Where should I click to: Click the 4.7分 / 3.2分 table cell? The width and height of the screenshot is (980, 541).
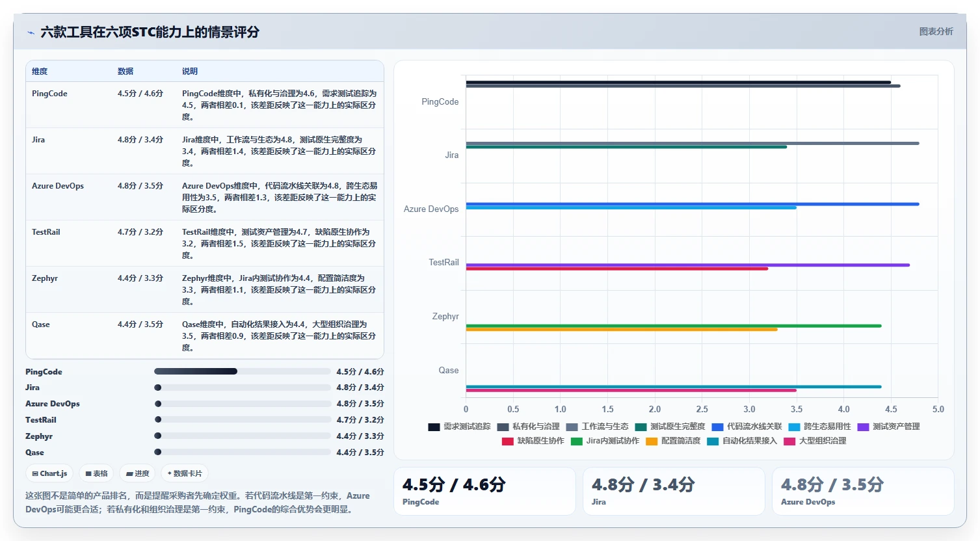[x=140, y=232]
